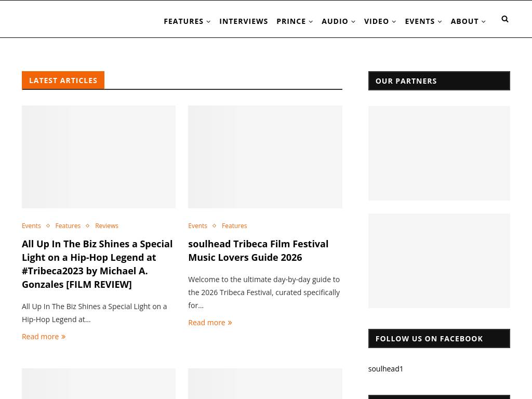Screen dimensions: 532x399
Task: Click the Our Partners widget heading
Action: coord(439,81)
